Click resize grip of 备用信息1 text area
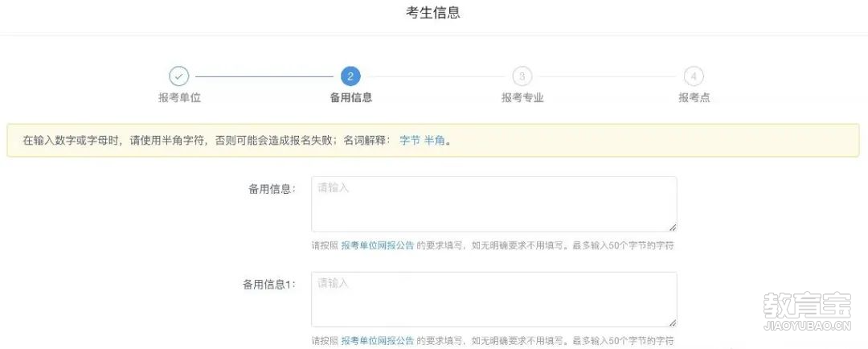868x349 pixels. 674,323
